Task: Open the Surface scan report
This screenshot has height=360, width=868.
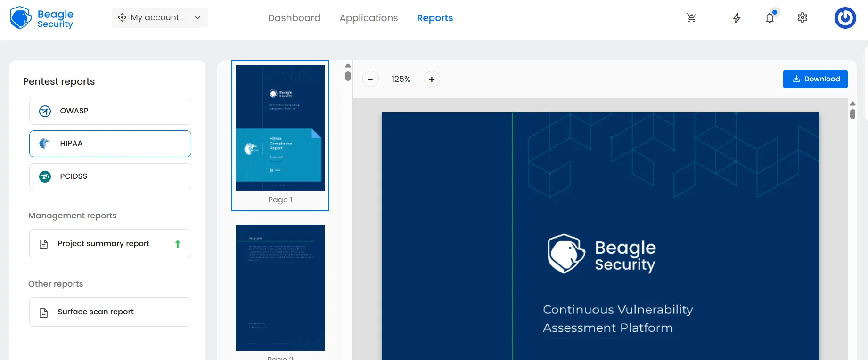Action: (x=110, y=312)
